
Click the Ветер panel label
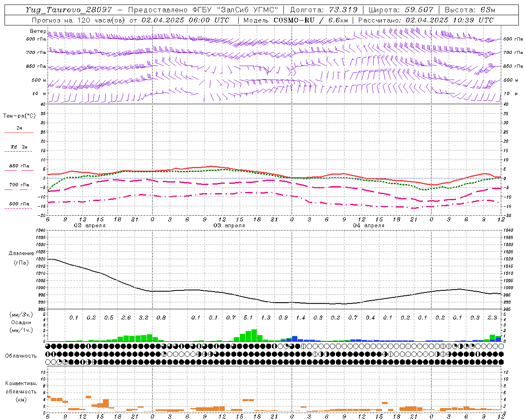38,31
